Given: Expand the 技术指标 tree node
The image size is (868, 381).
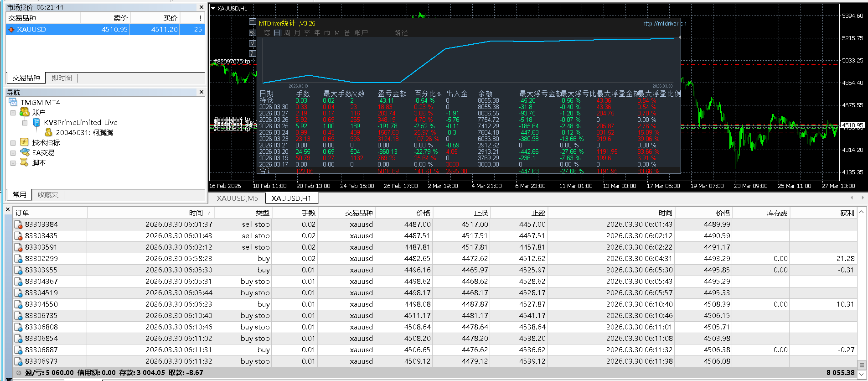Looking at the screenshot, I should pyautogui.click(x=13, y=143).
